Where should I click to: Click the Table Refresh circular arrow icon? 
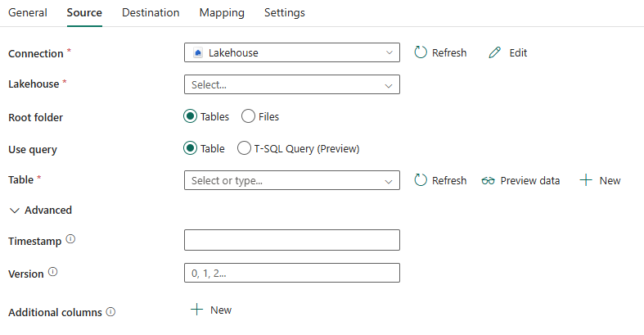(x=421, y=180)
